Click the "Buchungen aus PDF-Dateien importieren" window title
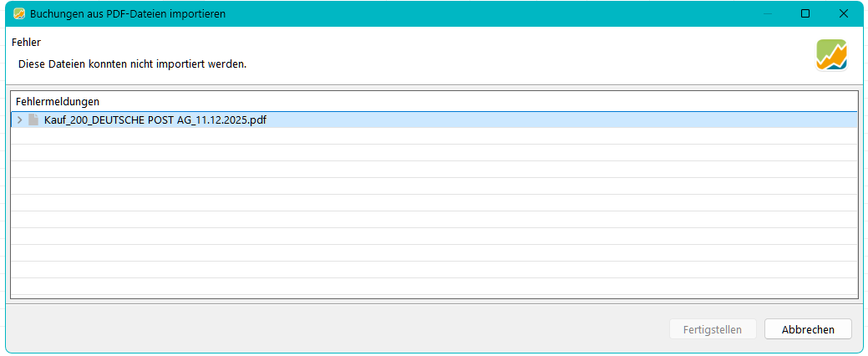The height and width of the screenshot is (356, 868). 127,14
